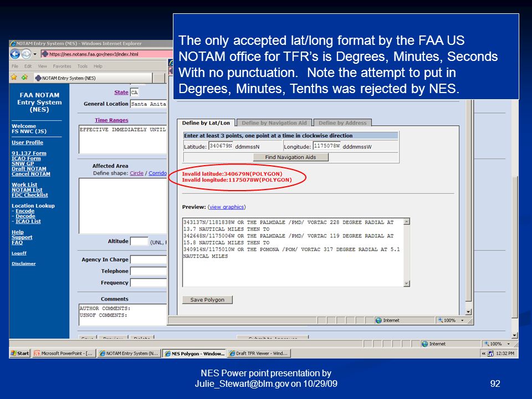Choose the Corridor shape link
532x399 pixels.
158,173
